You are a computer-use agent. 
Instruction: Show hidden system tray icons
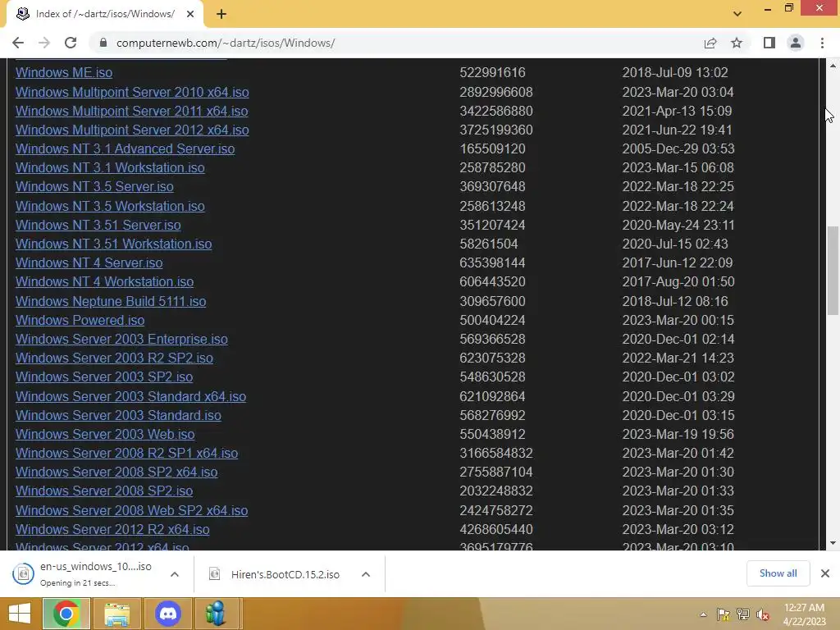[703, 614]
